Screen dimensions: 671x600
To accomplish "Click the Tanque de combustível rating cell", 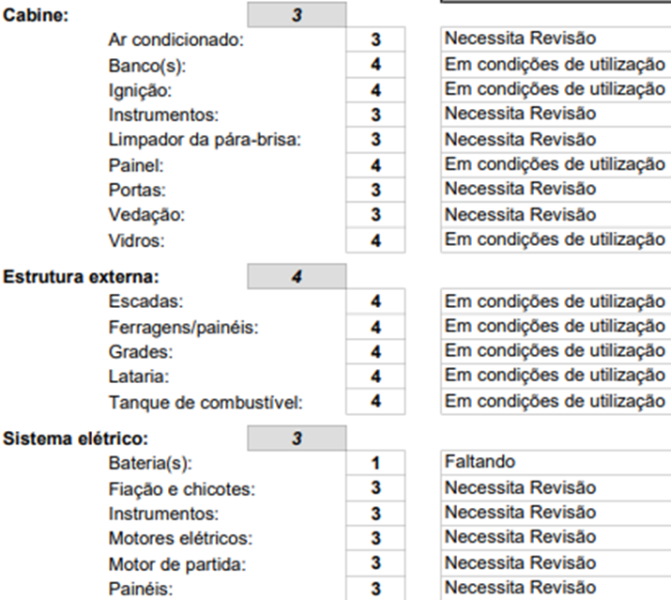I will pyautogui.click(x=375, y=402).
